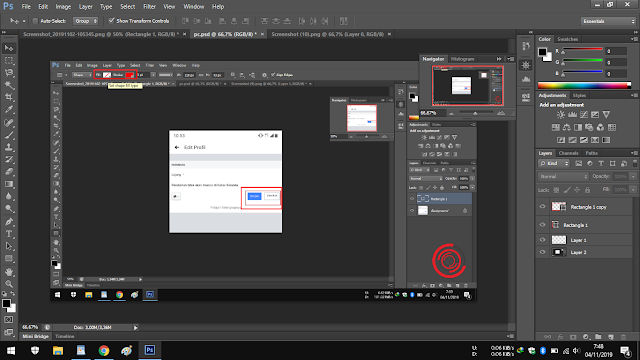Select the Hand tool
The height and width of the screenshot is (360, 640).
9,272
